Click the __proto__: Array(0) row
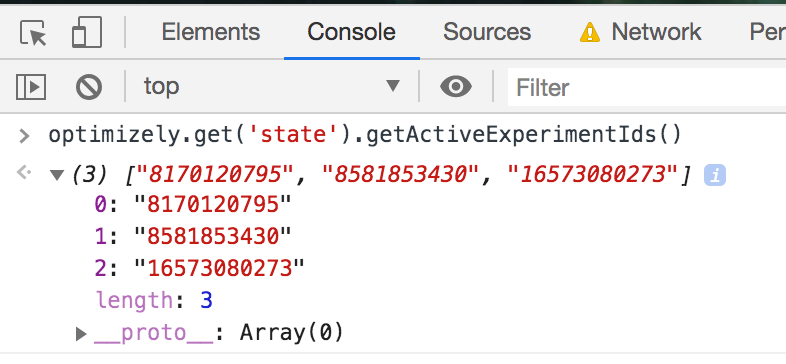The height and width of the screenshot is (364, 786). point(219,333)
